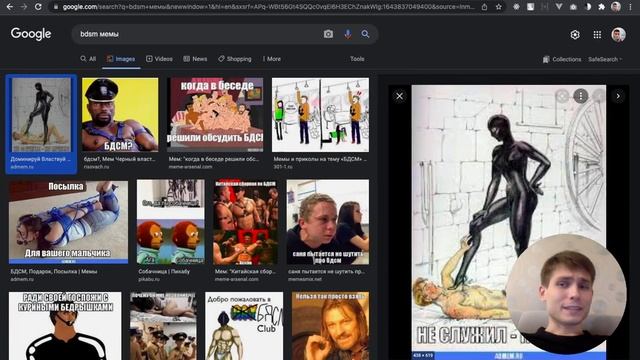Select the thumbnail captioned 'бдсм?, Мем Черный власт...'
Image resolution: width=640 pixels, height=360 pixels.
click(x=120, y=115)
